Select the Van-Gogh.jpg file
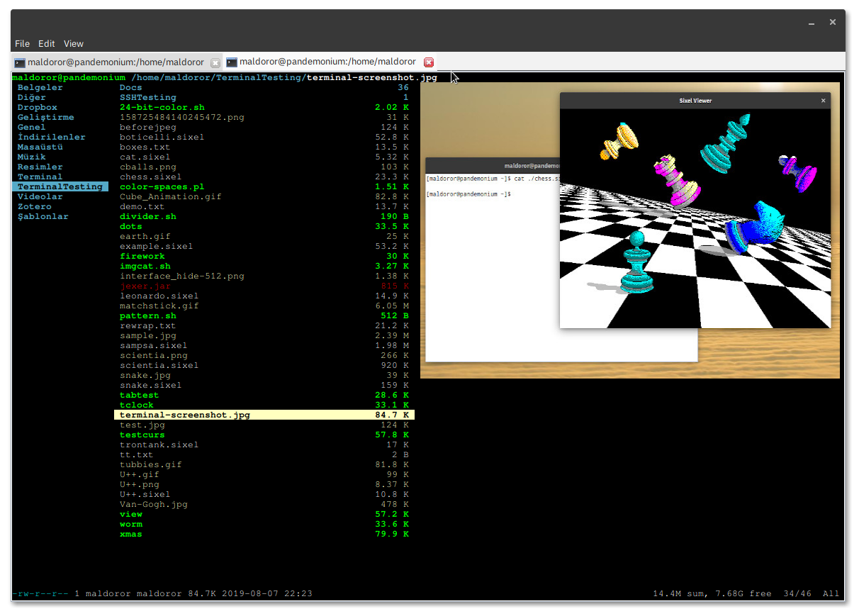Image resolution: width=859 pixels, height=616 pixels. tap(153, 505)
